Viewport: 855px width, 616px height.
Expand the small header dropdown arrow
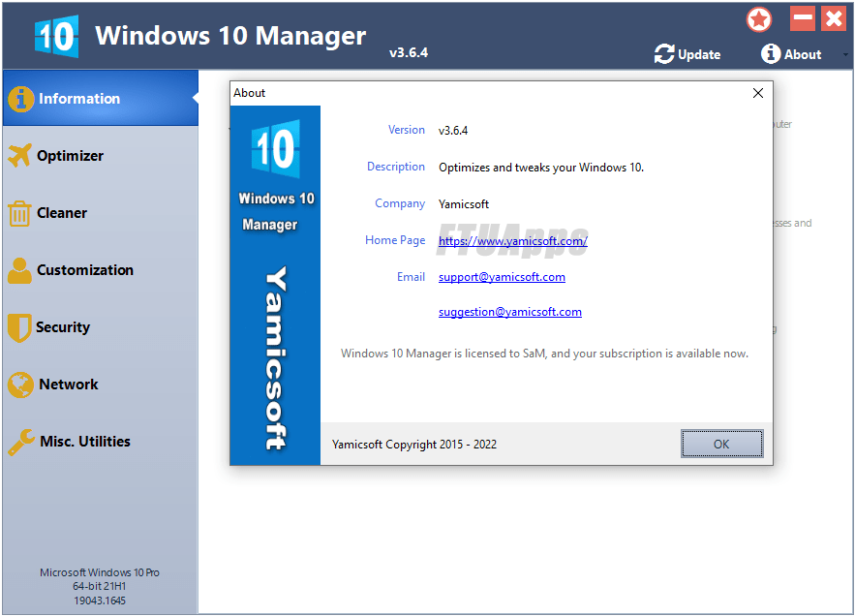click(845, 54)
